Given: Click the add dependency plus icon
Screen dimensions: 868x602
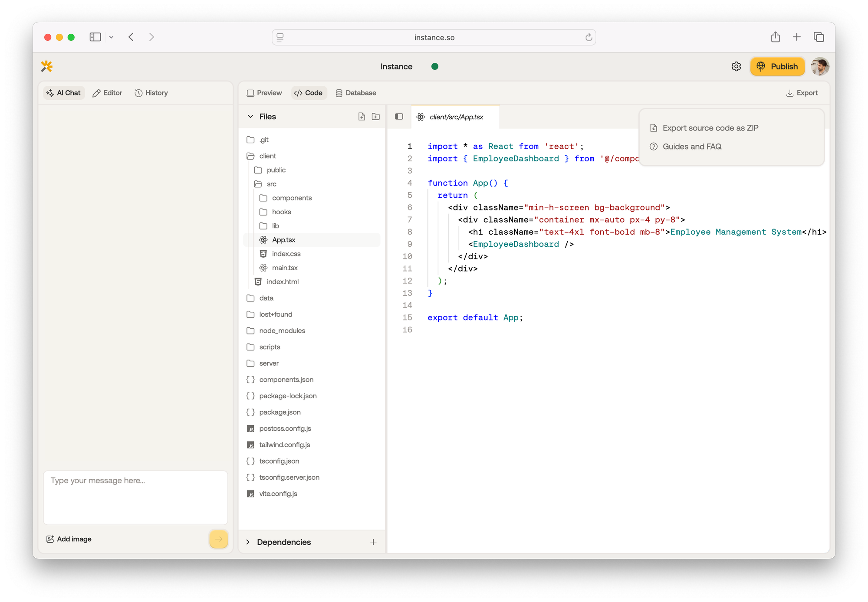Looking at the screenshot, I should (x=373, y=542).
